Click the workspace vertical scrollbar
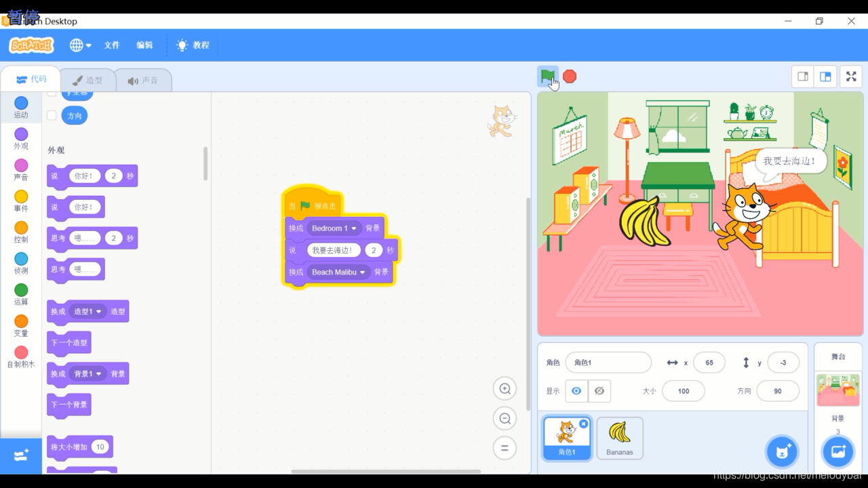This screenshot has height=488, width=868. (529, 304)
